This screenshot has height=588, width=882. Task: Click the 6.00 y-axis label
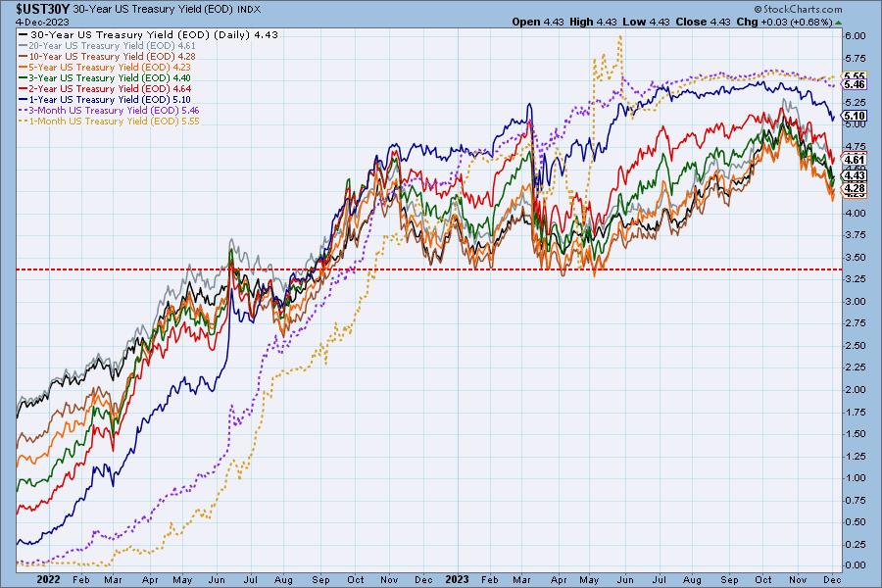(x=855, y=36)
